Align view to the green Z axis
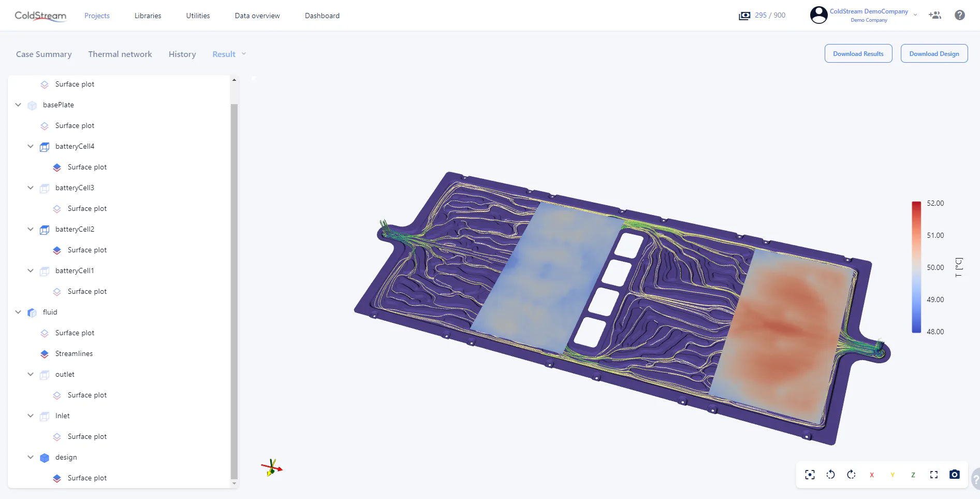This screenshot has height=499, width=980. (913, 475)
